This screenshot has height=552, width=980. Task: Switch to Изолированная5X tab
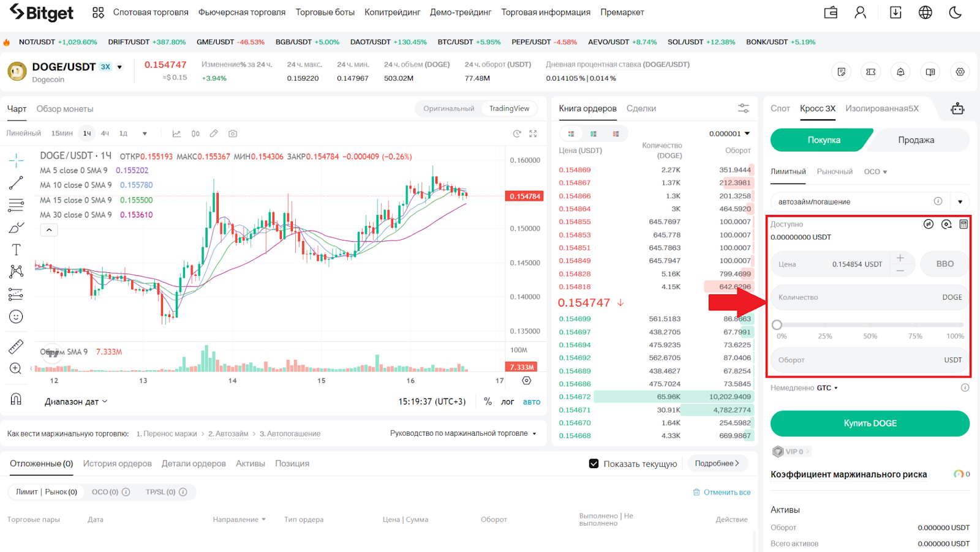coord(882,108)
